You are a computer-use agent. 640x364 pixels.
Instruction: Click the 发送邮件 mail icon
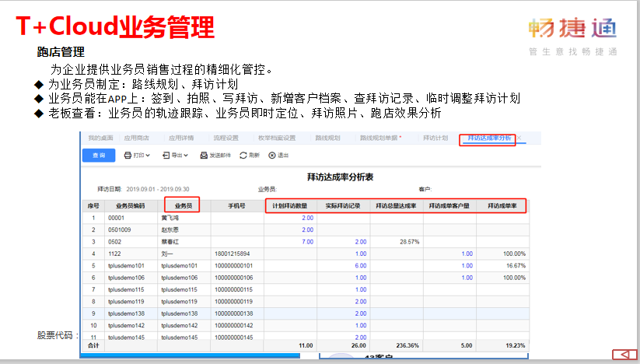[x=204, y=156]
